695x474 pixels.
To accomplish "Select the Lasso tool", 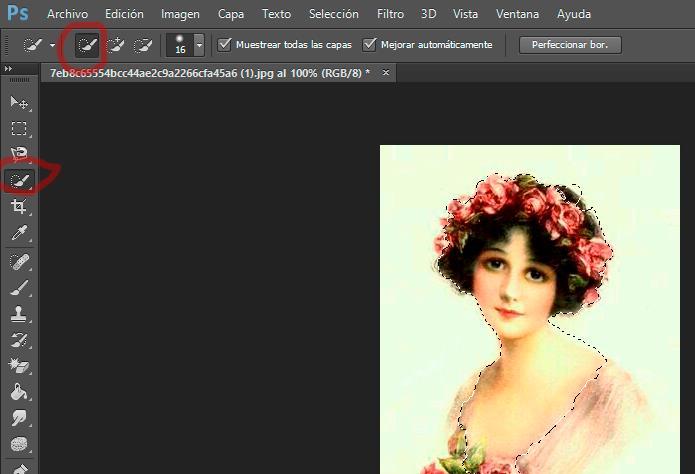I will pos(19,154).
